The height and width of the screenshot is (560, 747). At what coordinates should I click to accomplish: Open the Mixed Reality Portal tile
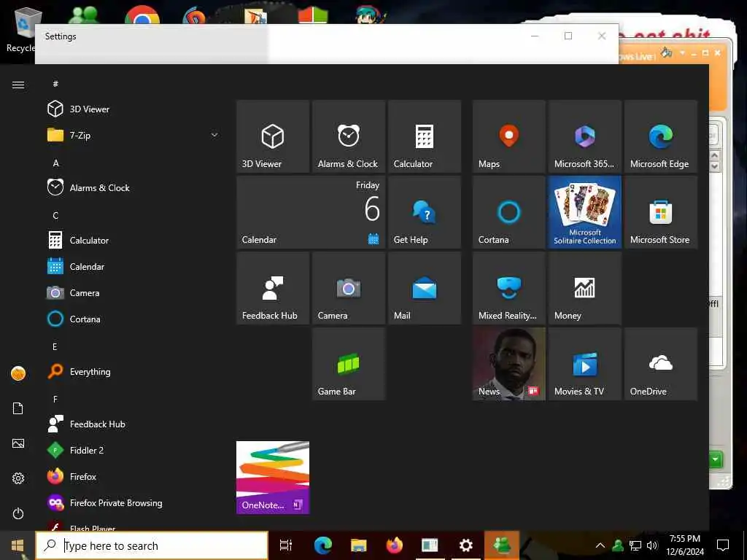508,288
